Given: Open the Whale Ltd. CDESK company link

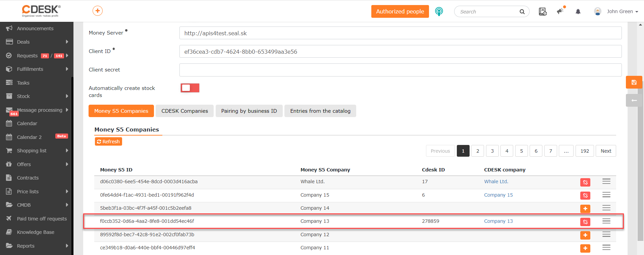Looking at the screenshot, I should [x=496, y=182].
